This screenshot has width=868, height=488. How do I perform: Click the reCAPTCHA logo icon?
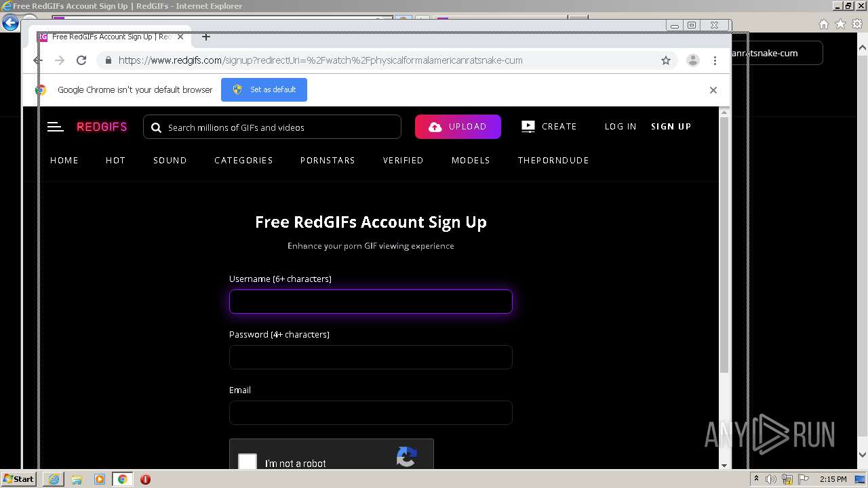point(406,457)
